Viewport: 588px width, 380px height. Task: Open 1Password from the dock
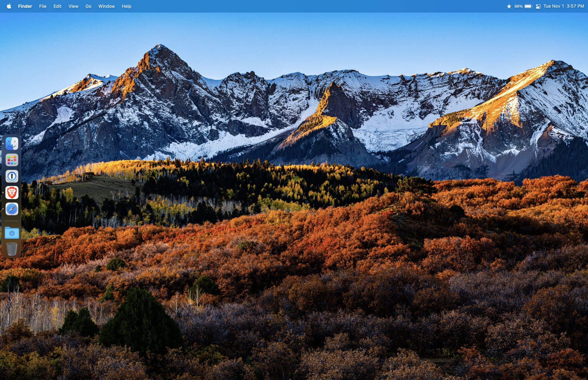[x=12, y=176]
